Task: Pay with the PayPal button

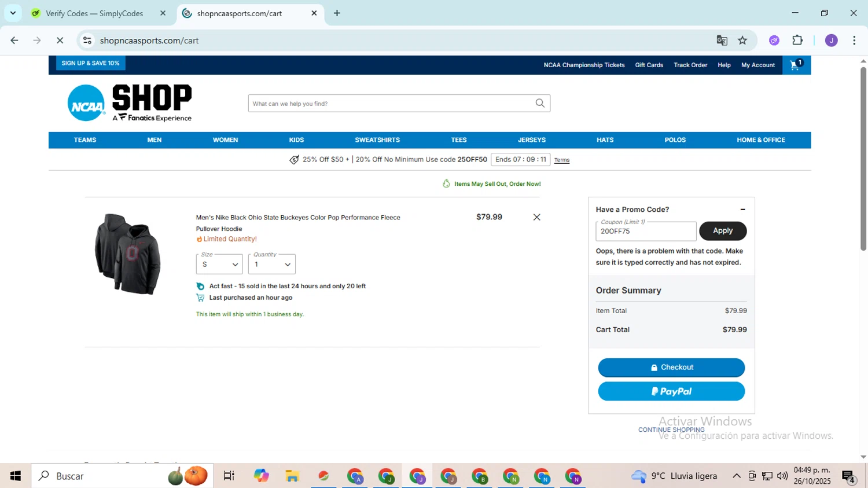Action: (671, 391)
